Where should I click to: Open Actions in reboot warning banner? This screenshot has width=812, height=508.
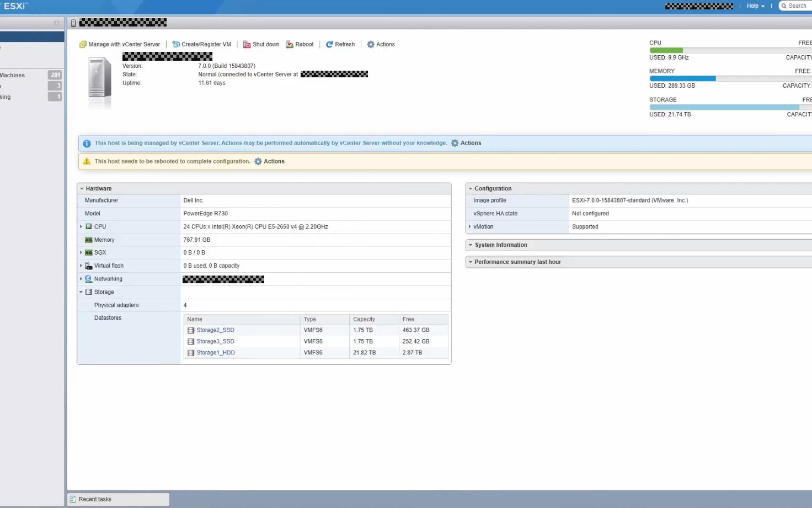(x=269, y=161)
